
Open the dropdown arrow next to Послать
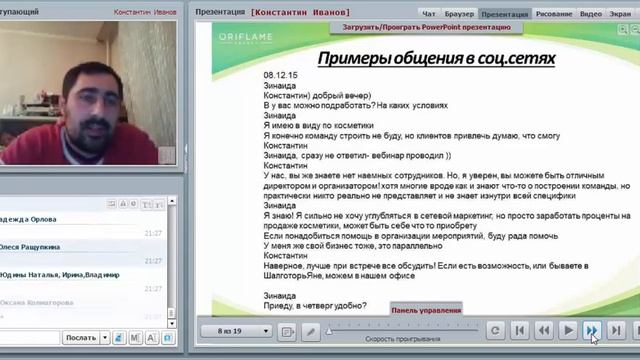[x=105, y=338]
